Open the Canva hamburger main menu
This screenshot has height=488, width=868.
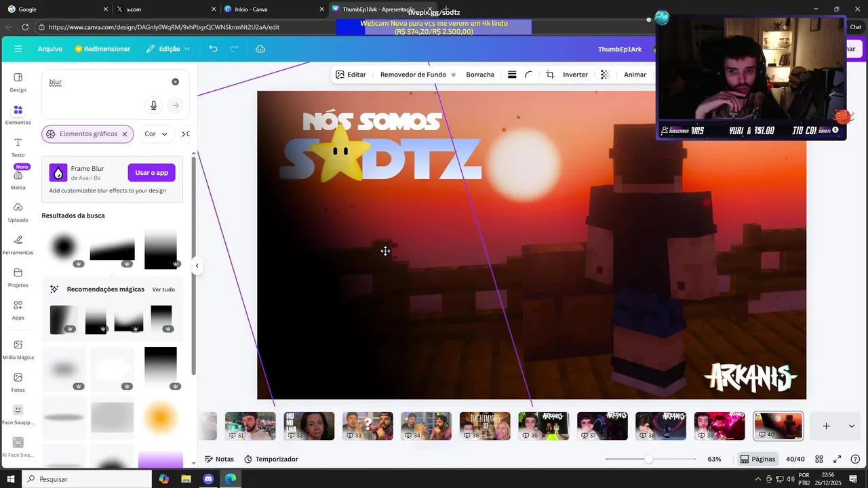pyautogui.click(x=18, y=49)
